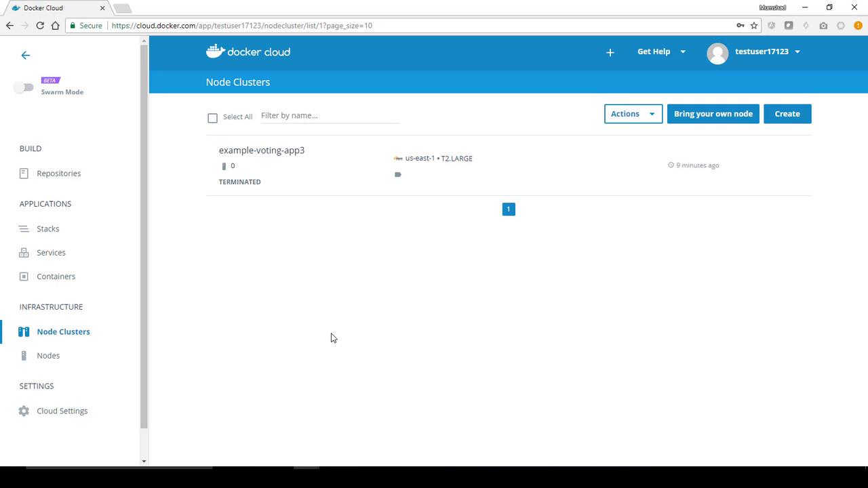This screenshot has width=868, height=488.
Task: Click the Nodes server icon
Action: pos(24,356)
